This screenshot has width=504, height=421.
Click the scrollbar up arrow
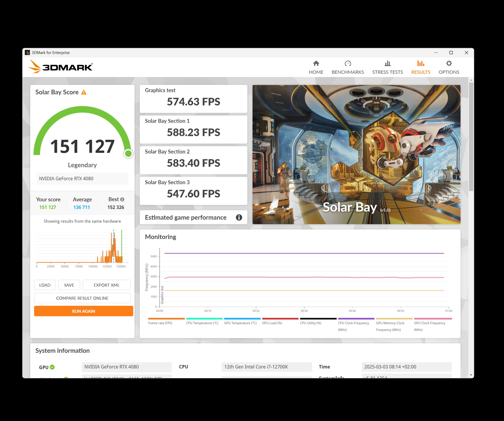pyautogui.click(x=471, y=80)
